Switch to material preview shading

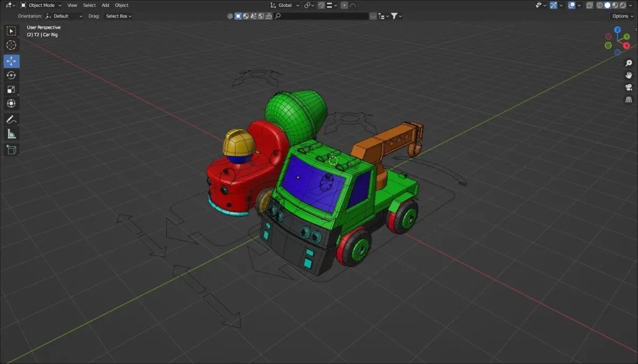click(615, 5)
